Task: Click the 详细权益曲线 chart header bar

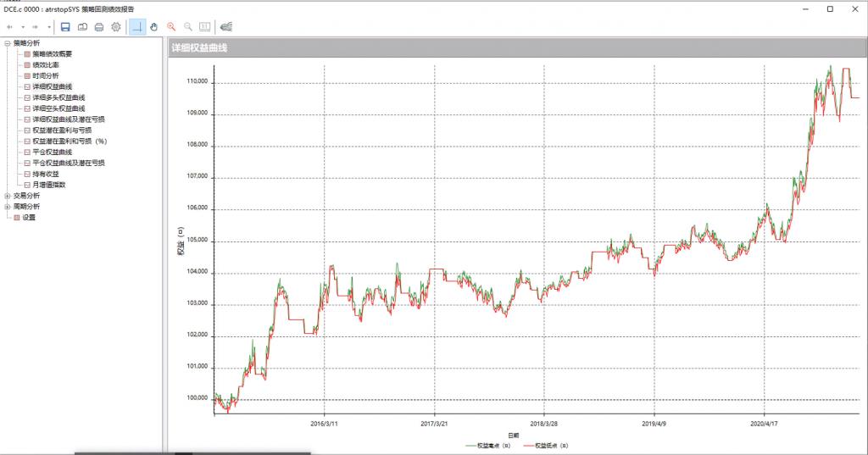Action: [516, 48]
